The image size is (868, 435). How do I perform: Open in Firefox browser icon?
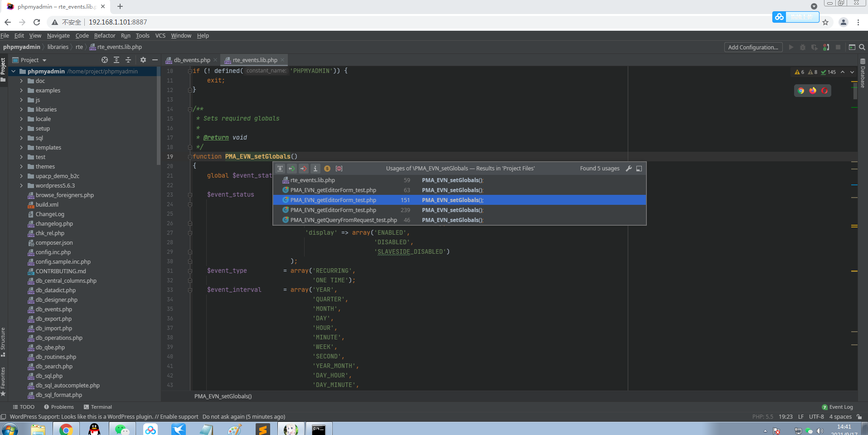coord(813,91)
